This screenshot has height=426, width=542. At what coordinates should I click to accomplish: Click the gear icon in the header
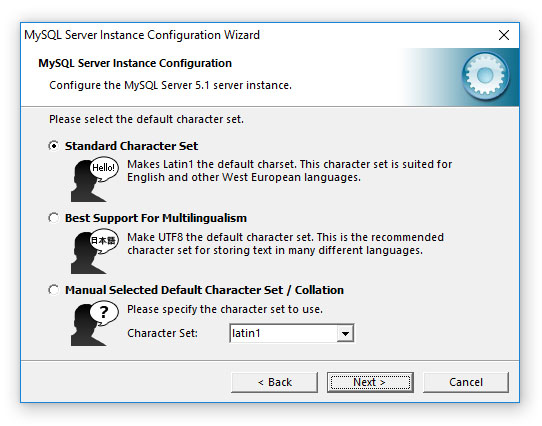tap(485, 76)
